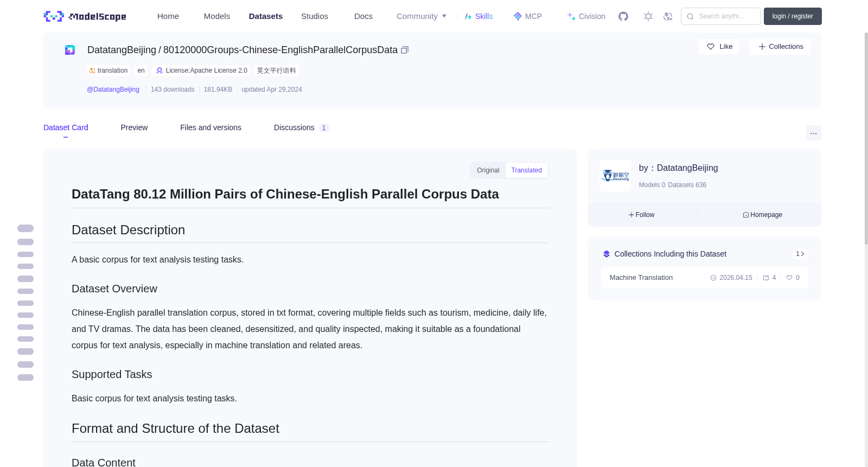The width and height of the screenshot is (868, 467).
Task: Click the Supported Tasks heading
Action: (112, 374)
